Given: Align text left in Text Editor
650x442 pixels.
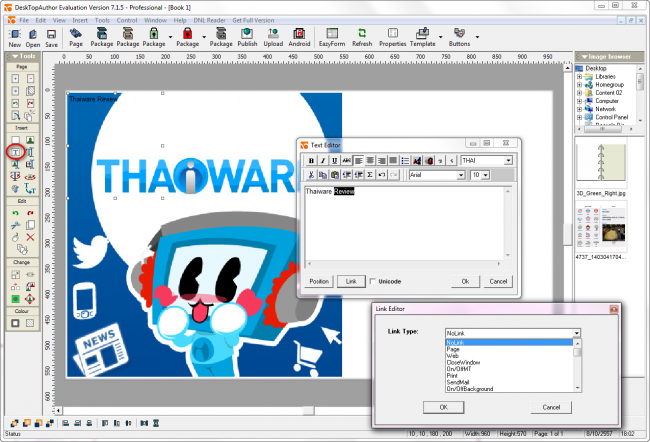Looking at the screenshot, I should click(358, 160).
